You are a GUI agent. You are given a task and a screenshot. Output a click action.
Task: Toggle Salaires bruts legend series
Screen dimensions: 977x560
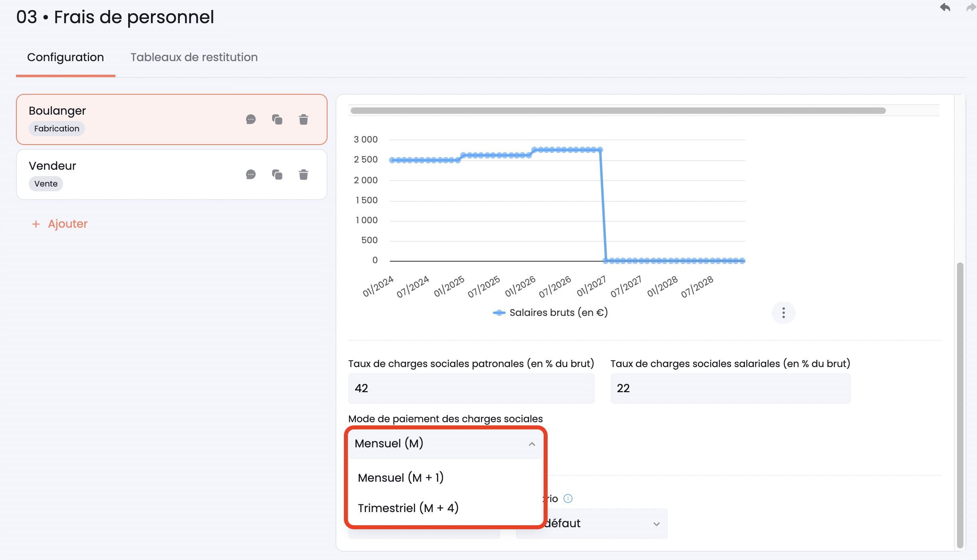tap(550, 313)
